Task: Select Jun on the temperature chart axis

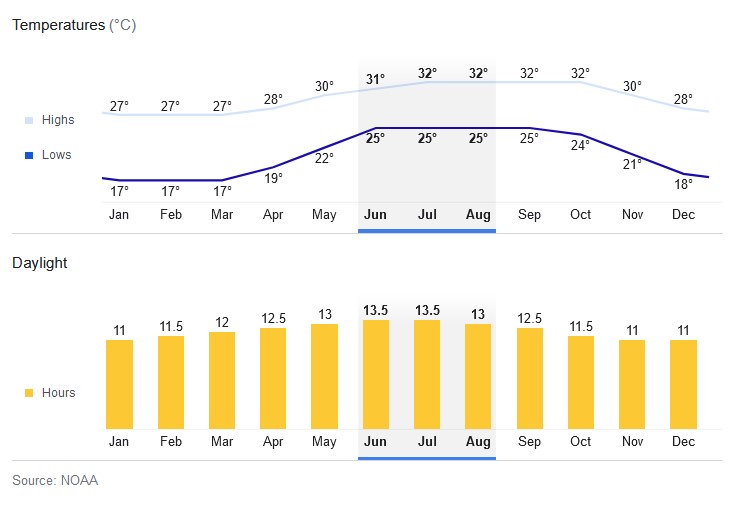Action: pyautogui.click(x=375, y=214)
